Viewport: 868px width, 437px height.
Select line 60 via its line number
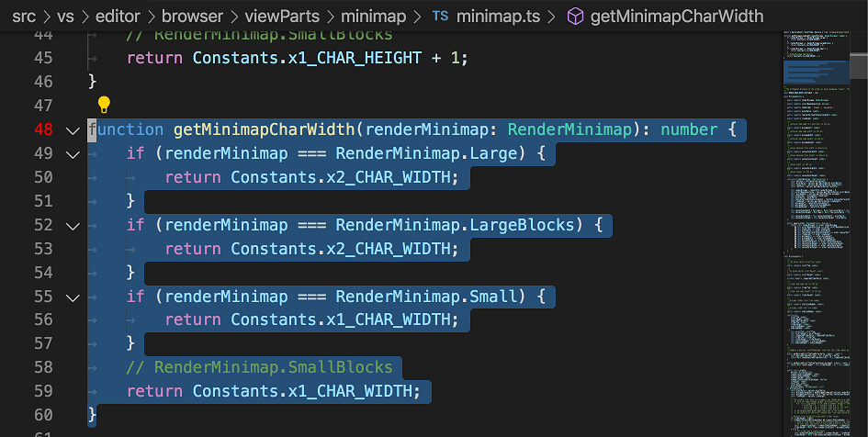click(43, 415)
